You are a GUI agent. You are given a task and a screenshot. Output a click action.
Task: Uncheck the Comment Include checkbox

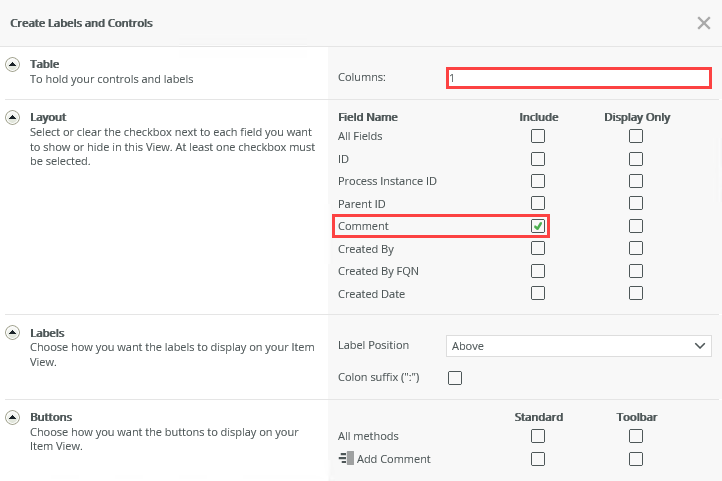(538, 226)
